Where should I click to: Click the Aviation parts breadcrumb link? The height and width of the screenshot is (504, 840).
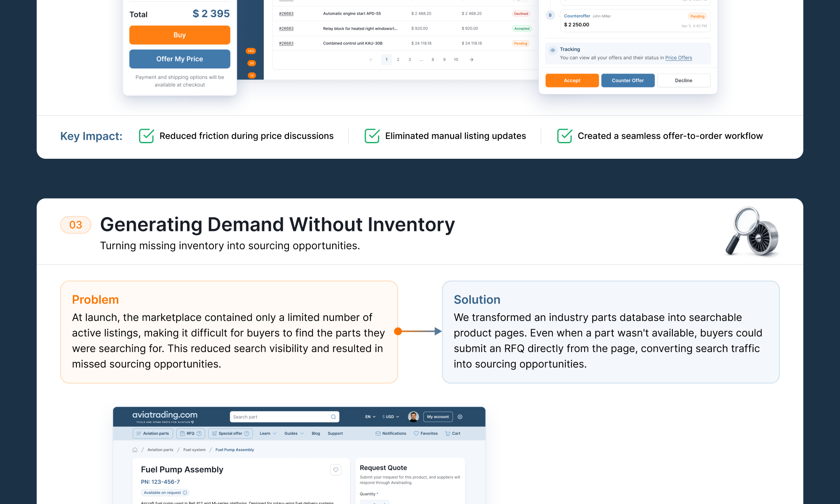(160, 450)
